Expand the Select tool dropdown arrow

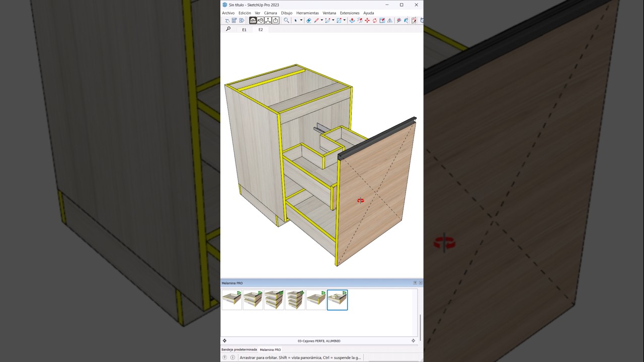[301, 21]
